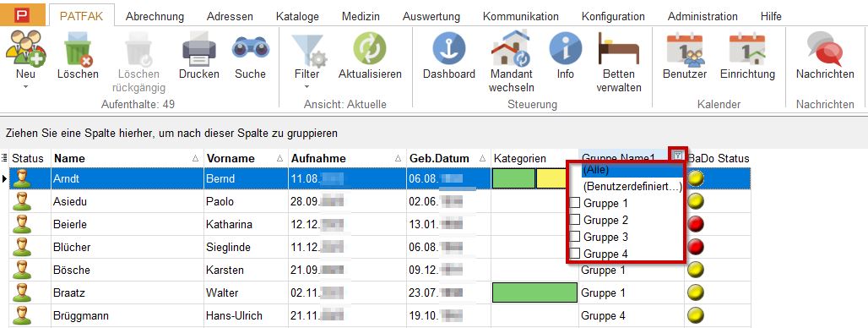Open the Dashboard anchor icon

449,49
